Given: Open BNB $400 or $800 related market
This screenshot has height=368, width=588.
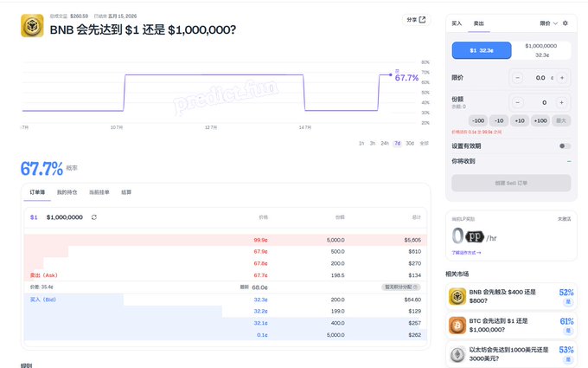Looking at the screenshot, I should click(x=511, y=297).
